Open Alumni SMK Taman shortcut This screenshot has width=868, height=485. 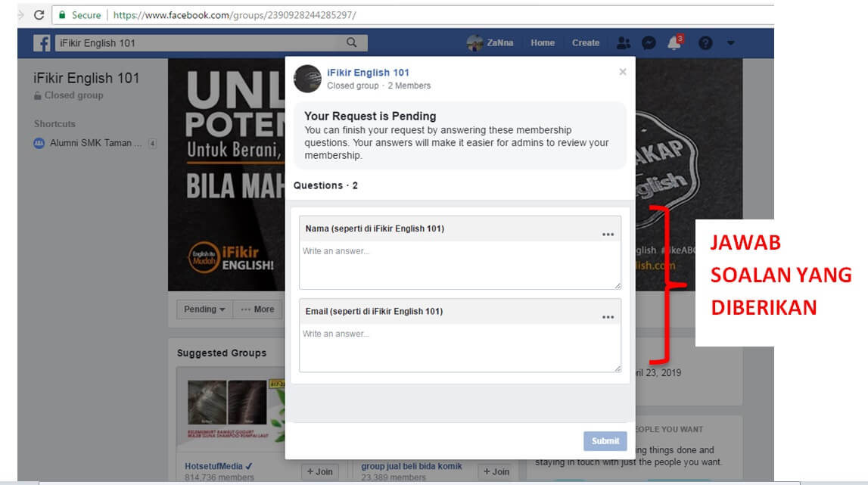(96, 143)
